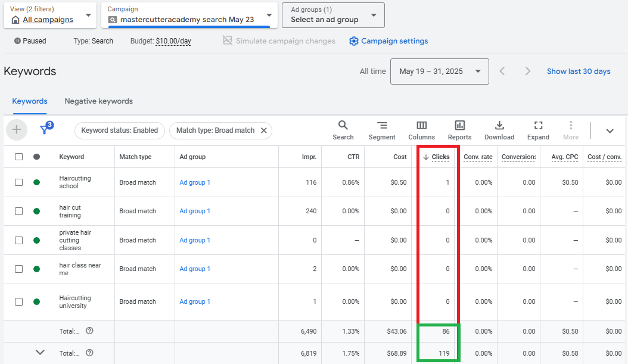The image size is (628, 364).
Task: Click the Match type column header
Action: (x=135, y=157)
